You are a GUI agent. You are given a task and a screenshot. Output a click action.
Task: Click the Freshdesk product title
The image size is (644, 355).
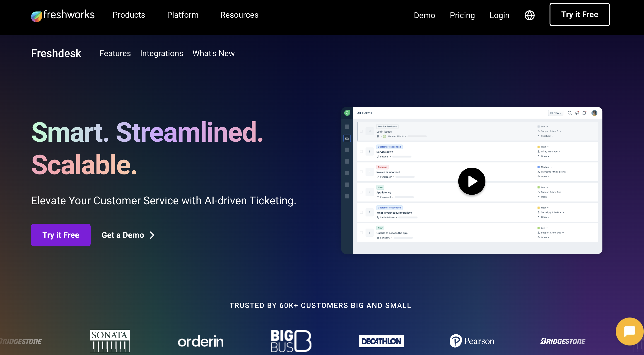56,53
